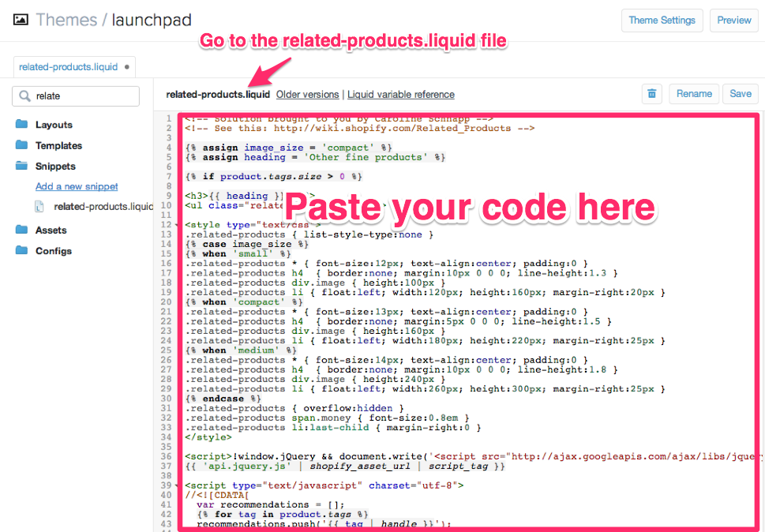Expand the Assets folder
The width and height of the screenshot is (765, 532).
pyautogui.click(x=51, y=230)
